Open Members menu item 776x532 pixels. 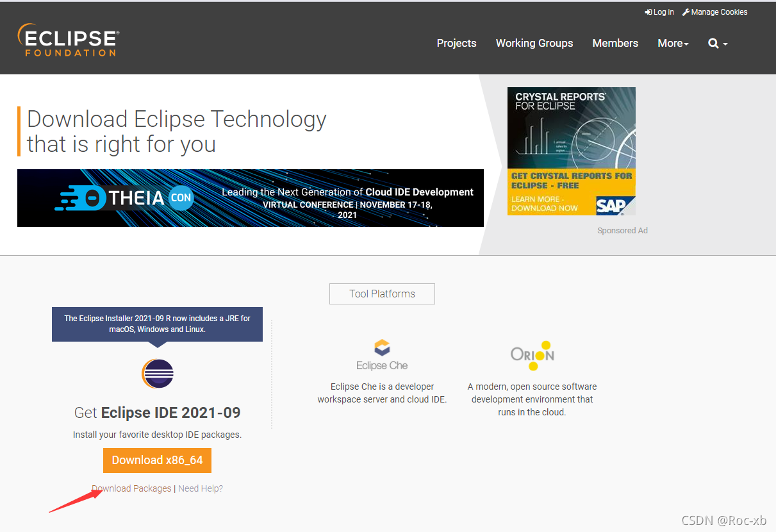615,43
